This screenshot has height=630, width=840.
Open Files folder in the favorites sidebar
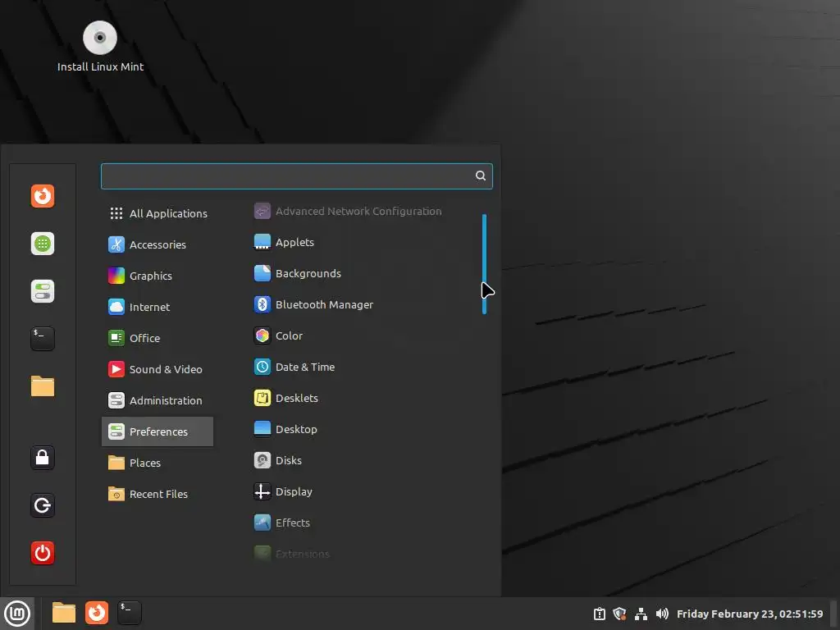click(x=43, y=386)
